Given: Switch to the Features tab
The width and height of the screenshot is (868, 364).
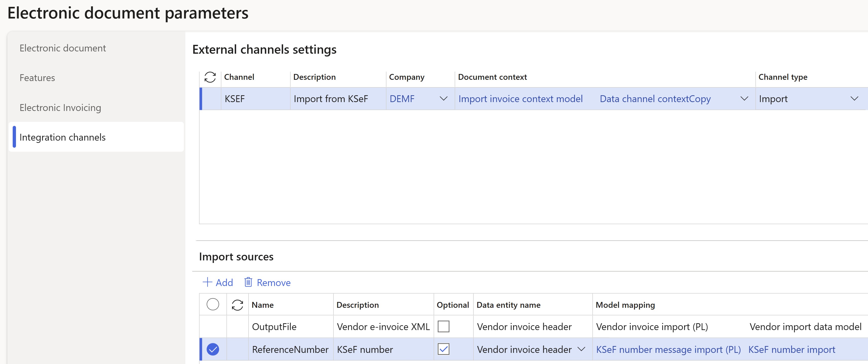Looking at the screenshot, I should point(37,78).
